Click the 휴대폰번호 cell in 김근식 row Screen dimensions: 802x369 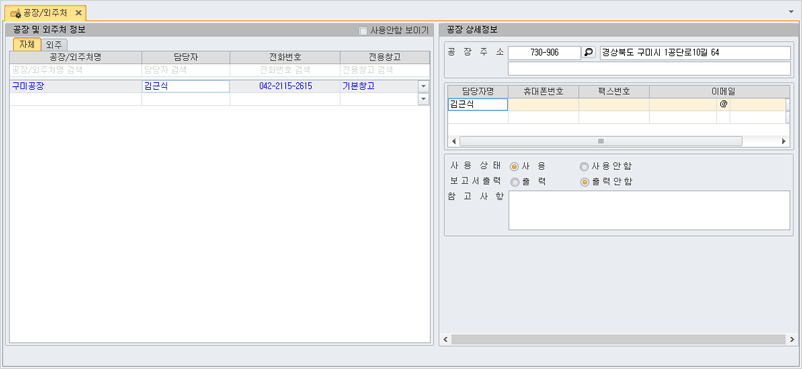pyautogui.click(x=543, y=104)
